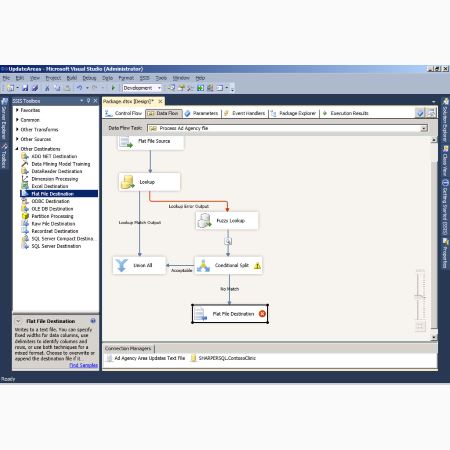Select Flat File Destination in toolbox
The width and height of the screenshot is (450, 450).
59,194
